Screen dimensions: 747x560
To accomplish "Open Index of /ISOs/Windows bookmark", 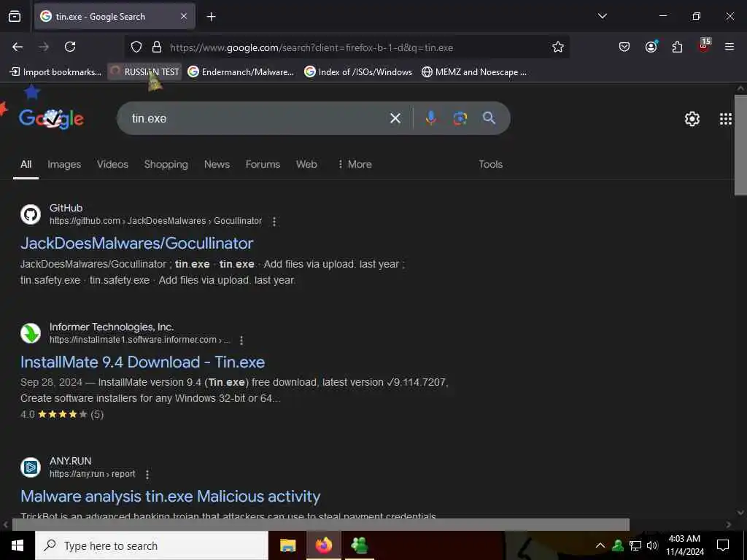I will coord(358,72).
